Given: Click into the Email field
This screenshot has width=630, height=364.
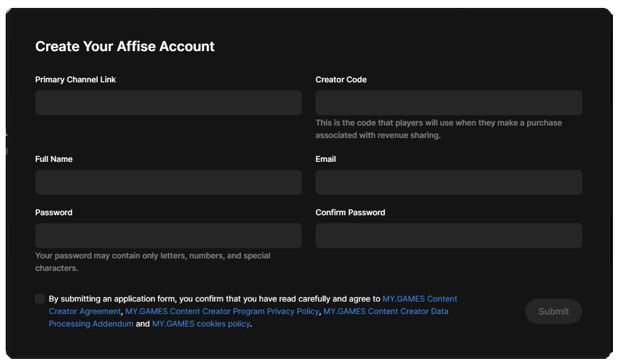Looking at the screenshot, I should (x=449, y=182).
